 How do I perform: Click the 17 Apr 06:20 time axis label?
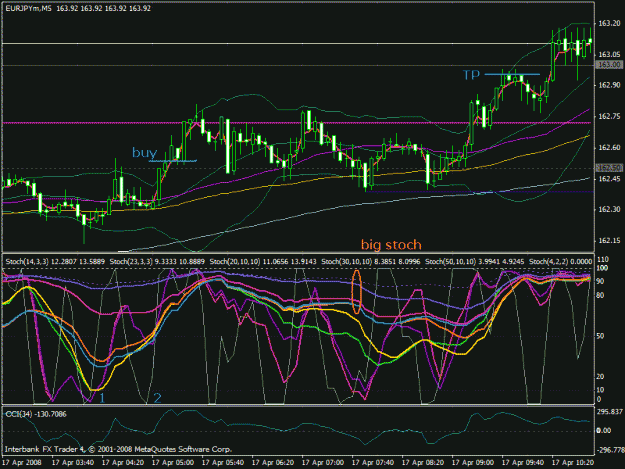coord(273,463)
